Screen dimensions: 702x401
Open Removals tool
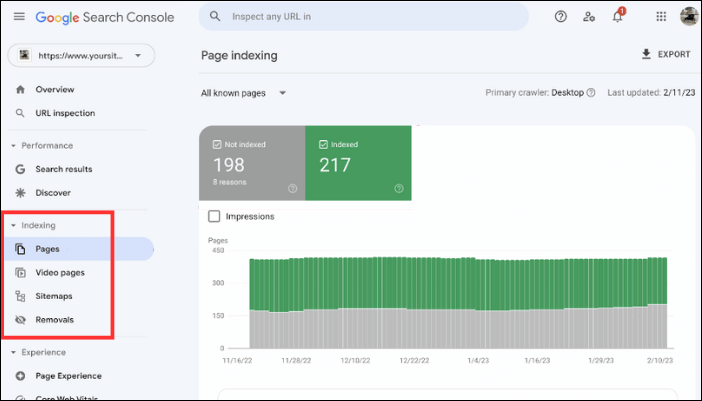point(54,320)
